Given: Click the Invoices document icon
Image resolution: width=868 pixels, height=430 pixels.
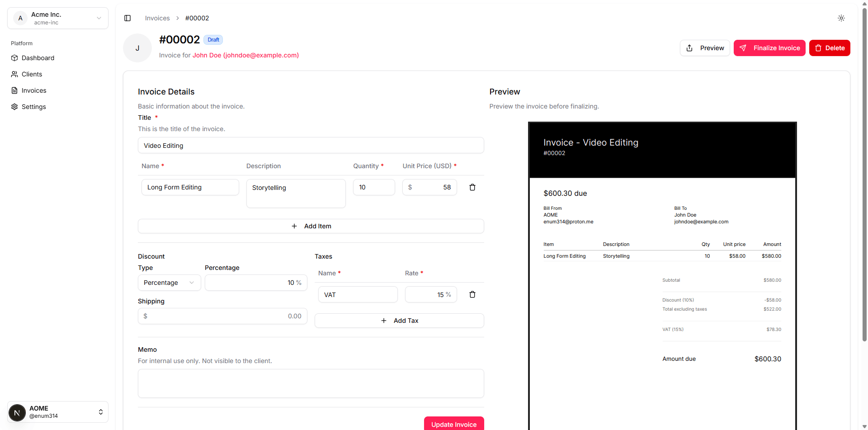Looking at the screenshot, I should [14, 90].
